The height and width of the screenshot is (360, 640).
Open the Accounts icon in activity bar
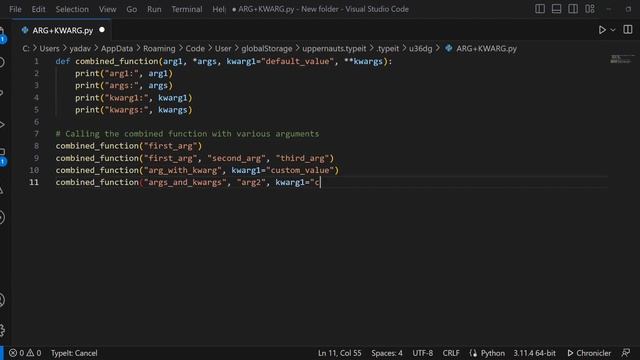[2, 300]
